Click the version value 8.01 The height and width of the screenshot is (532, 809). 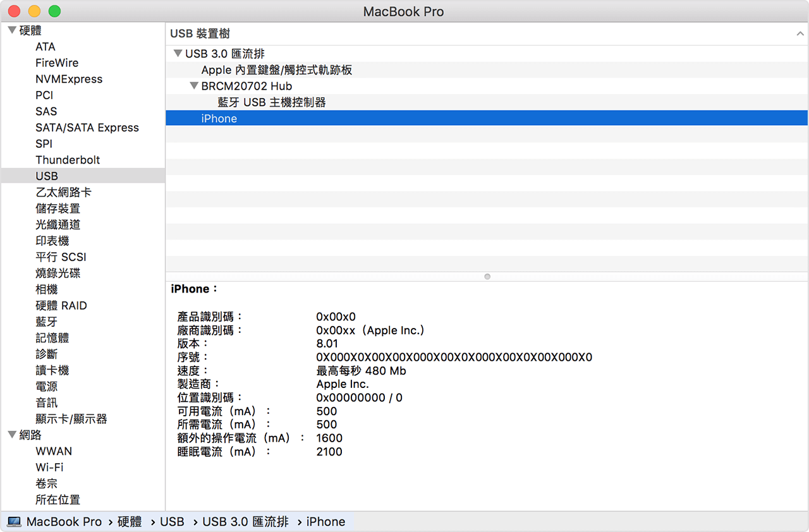coord(327,344)
